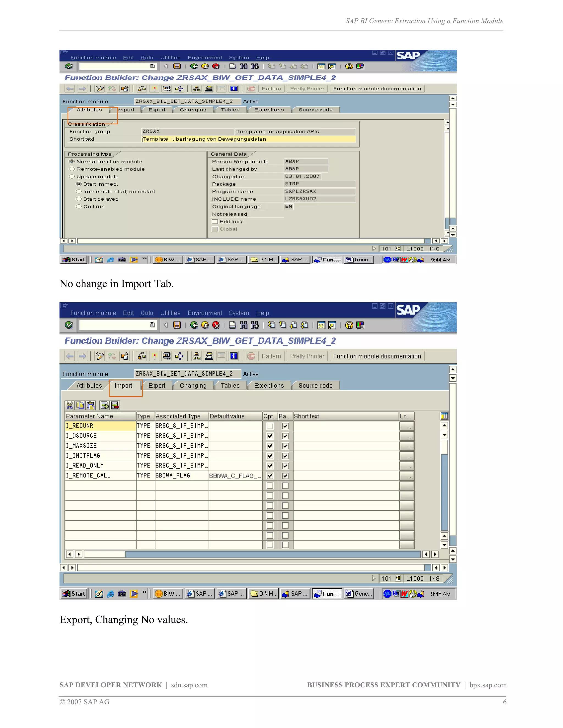This screenshot has height=728, width=563.
Task: Open command field history in lower window
Action: [x=152, y=325]
